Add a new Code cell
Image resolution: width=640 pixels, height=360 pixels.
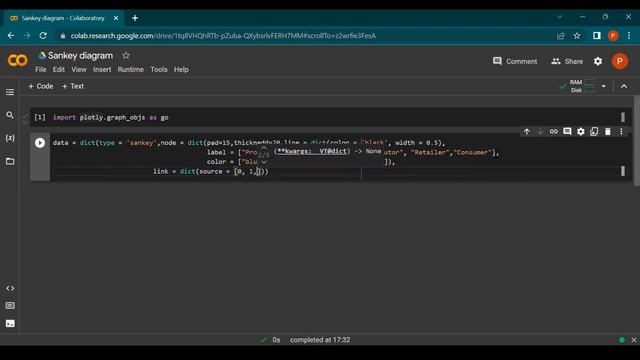(41, 86)
